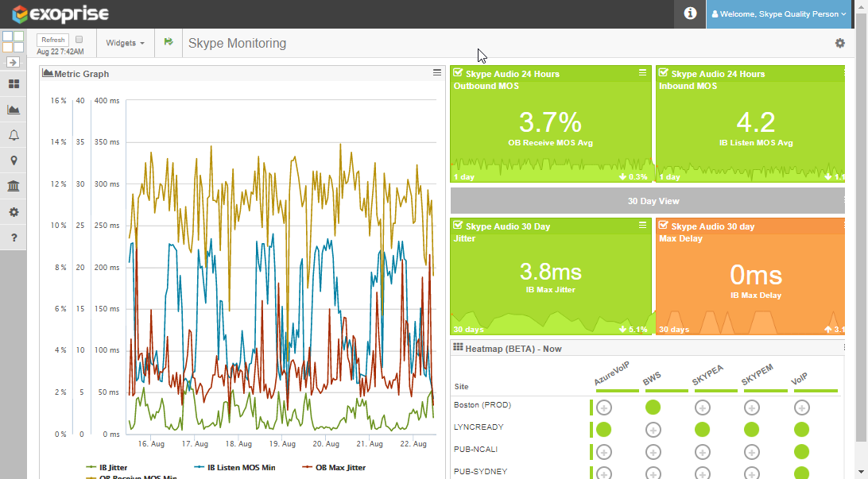Image resolution: width=868 pixels, height=479 pixels.
Task: Open the institution building icon in the sidebar
Action: [14, 186]
